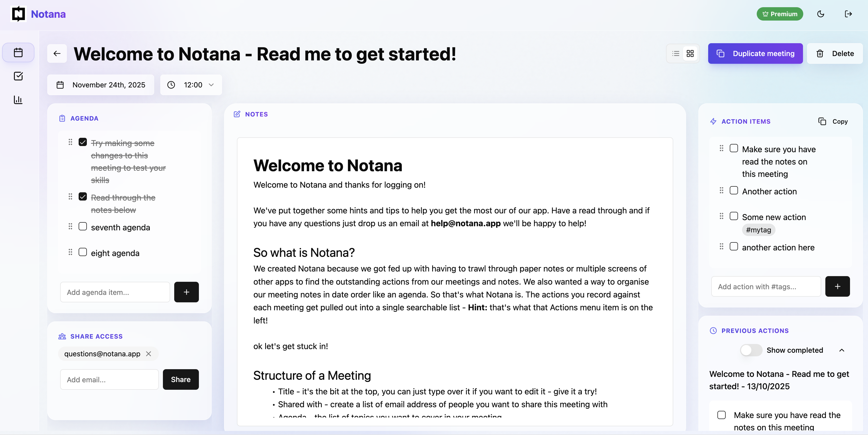Mark 'Another action' as complete
The width and height of the screenshot is (868, 435).
734,190
